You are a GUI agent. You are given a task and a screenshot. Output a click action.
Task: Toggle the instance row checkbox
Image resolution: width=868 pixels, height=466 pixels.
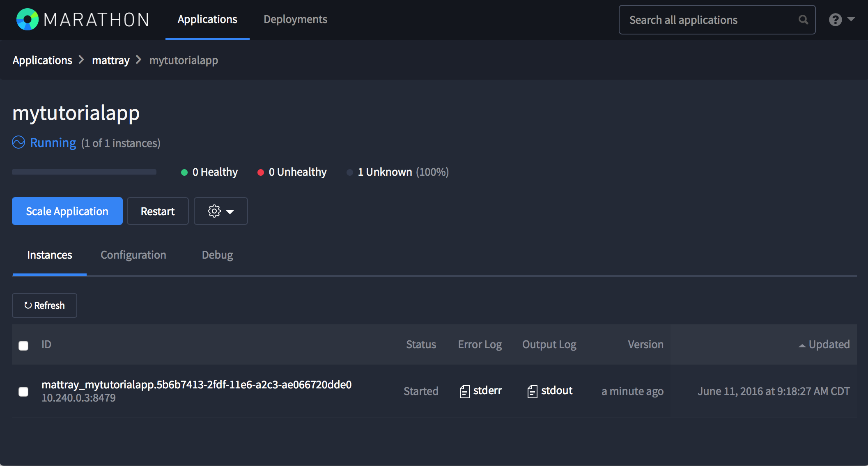coord(23,391)
